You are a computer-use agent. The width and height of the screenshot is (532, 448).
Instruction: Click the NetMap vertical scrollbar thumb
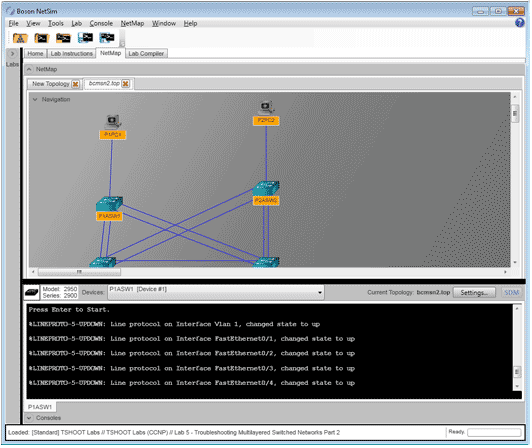click(x=515, y=114)
